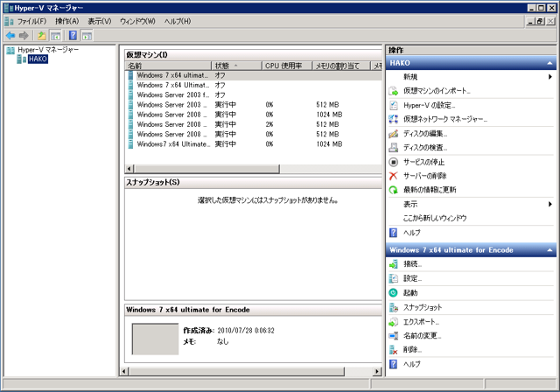Viewport: 560px width, 392px height.
Task: Click the サービスの停止 stop icon
Action: click(x=393, y=162)
